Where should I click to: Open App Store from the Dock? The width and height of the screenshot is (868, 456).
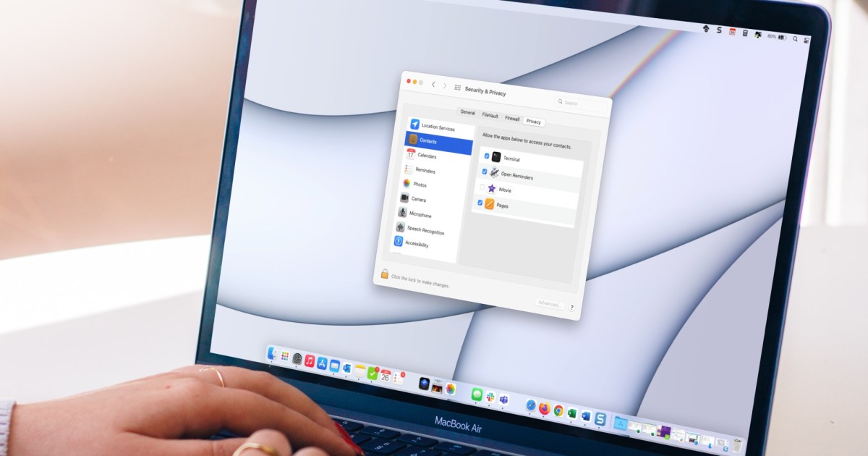point(322,363)
